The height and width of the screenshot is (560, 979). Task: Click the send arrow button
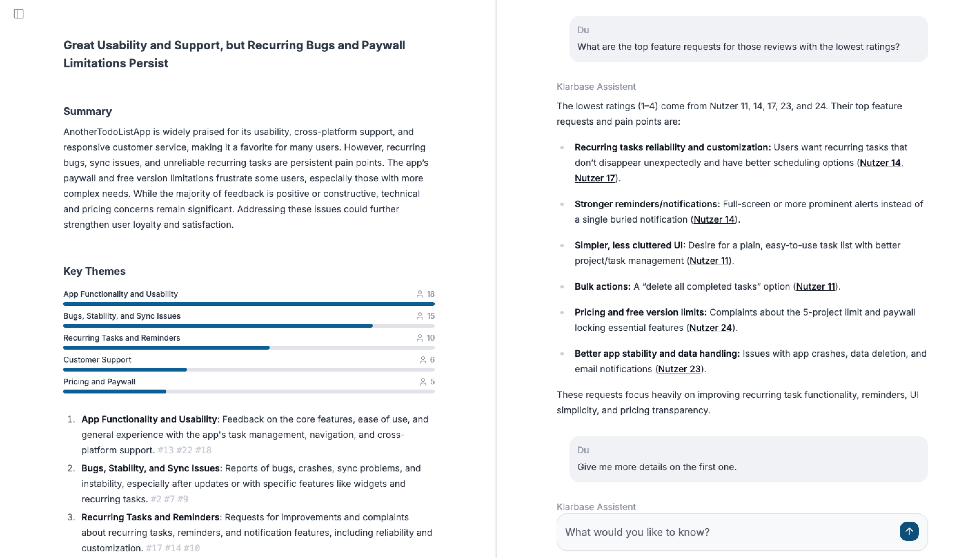(x=909, y=532)
